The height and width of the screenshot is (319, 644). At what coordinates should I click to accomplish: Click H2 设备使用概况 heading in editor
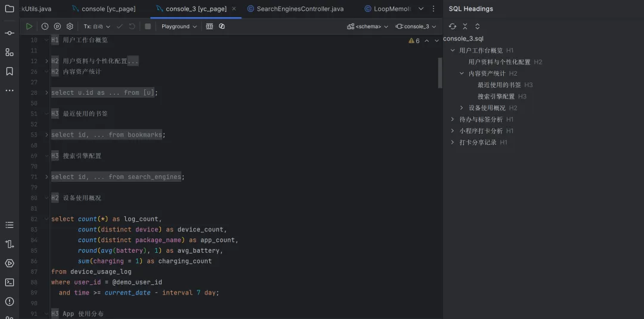pos(76,198)
